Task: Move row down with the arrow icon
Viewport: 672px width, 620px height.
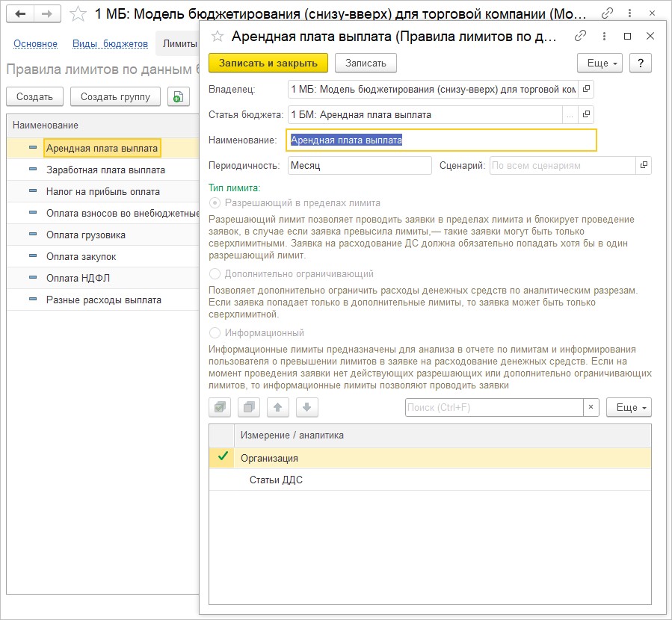Action: tap(307, 407)
